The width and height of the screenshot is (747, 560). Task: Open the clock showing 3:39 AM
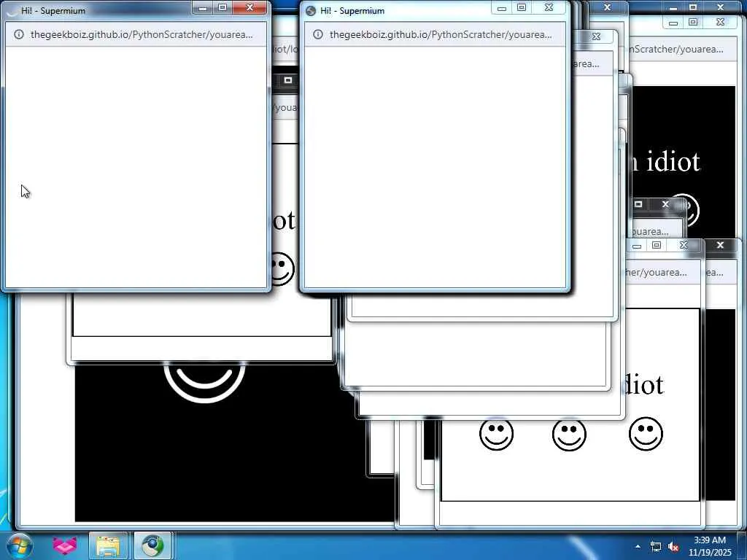tap(710, 546)
